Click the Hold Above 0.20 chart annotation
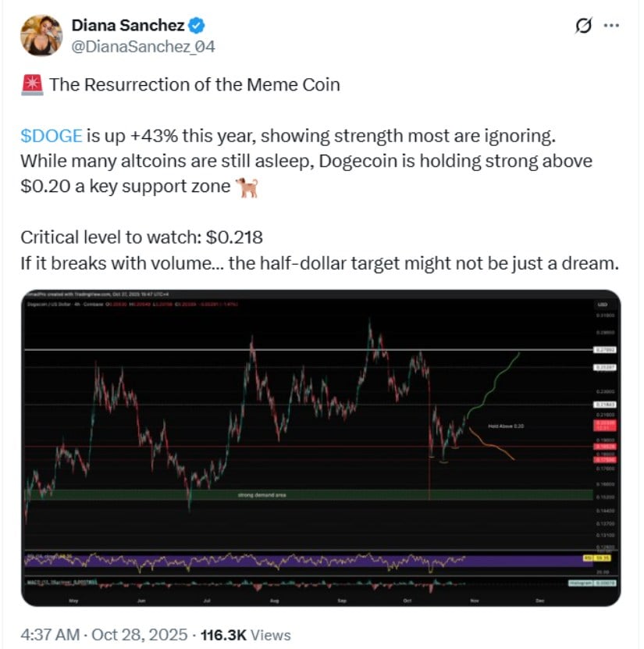Screen dimensions: 644x649 pos(504,426)
